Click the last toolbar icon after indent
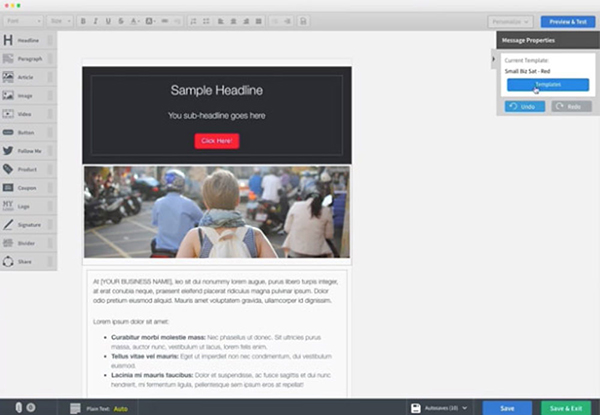 pos(303,21)
